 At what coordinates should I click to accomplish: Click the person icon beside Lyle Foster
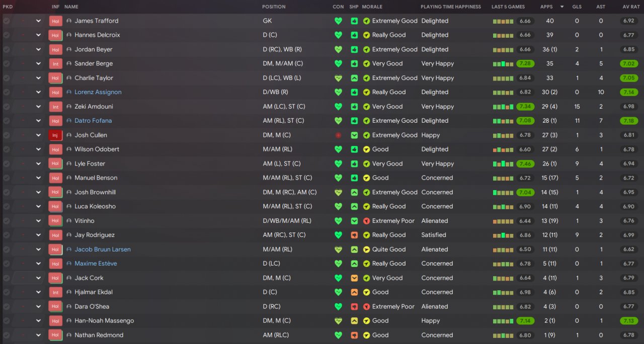click(69, 163)
